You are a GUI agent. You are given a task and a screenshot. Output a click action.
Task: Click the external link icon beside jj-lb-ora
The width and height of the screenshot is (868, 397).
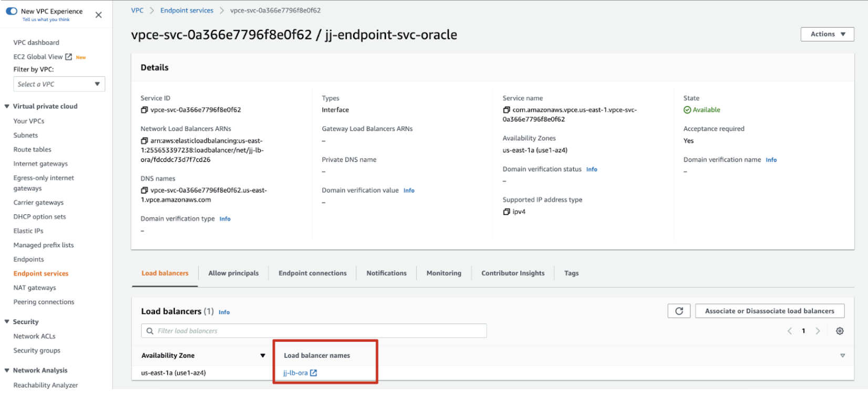pyautogui.click(x=314, y=373)
